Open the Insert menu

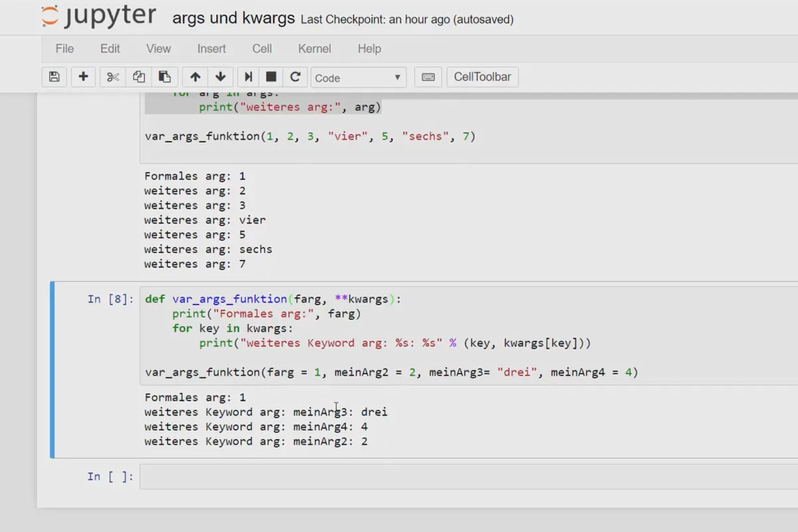[211, 49]
